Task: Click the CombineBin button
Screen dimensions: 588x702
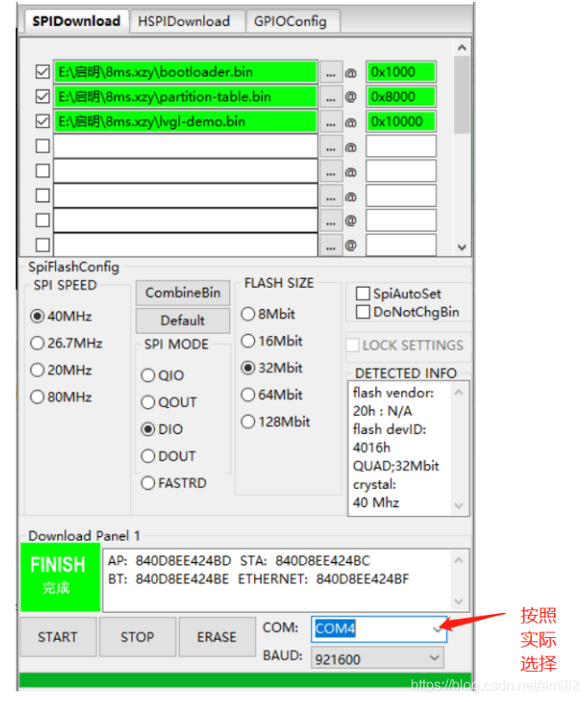Action: pos(183,293)
